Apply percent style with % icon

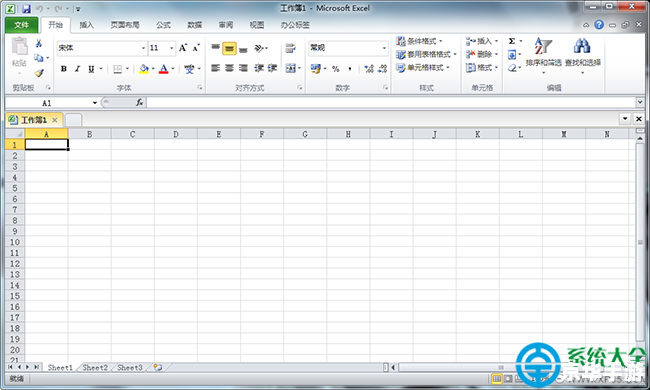pyautogui.click(x=336, y=69)
